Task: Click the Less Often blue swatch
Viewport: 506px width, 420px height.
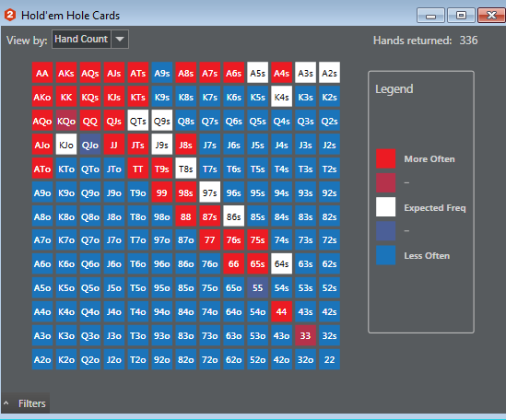Action: (x=385, y=255)
